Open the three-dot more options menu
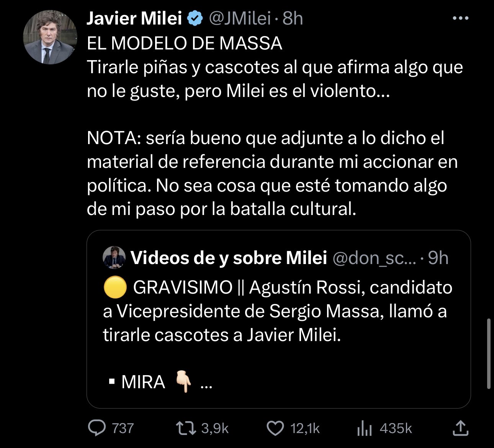The width and height of the screenshot is (494, 448). pos(460,18)
